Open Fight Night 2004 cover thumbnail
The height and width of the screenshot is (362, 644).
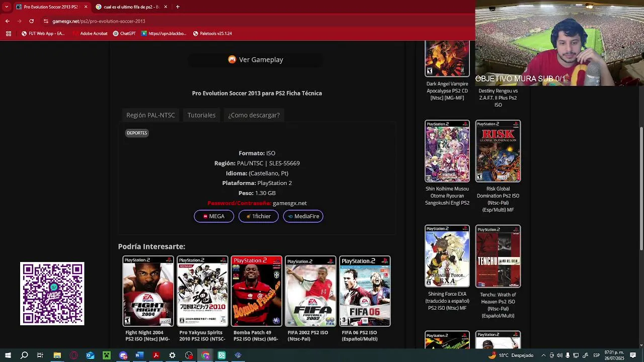tap(148, 292)
